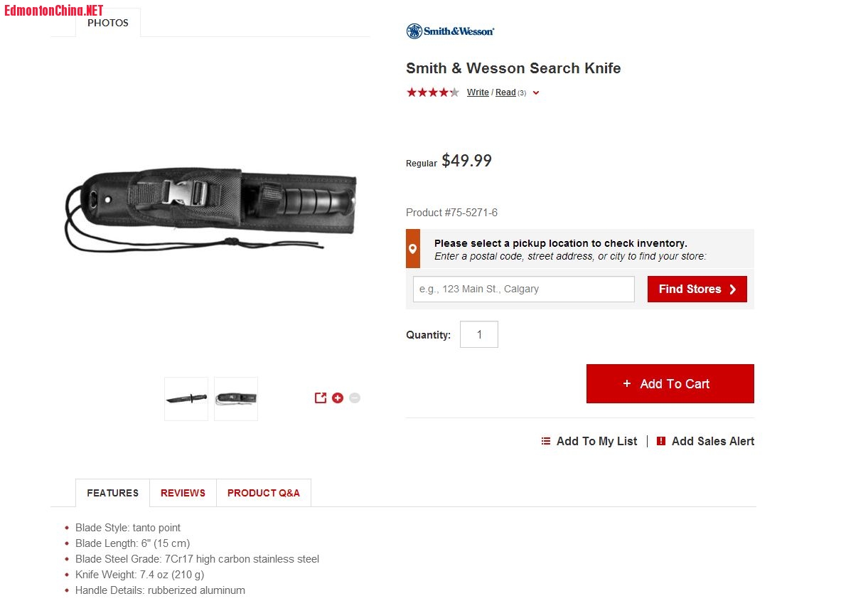
Task: Click the grey zoom-out minus icon
Action: (x=355, y=398)
